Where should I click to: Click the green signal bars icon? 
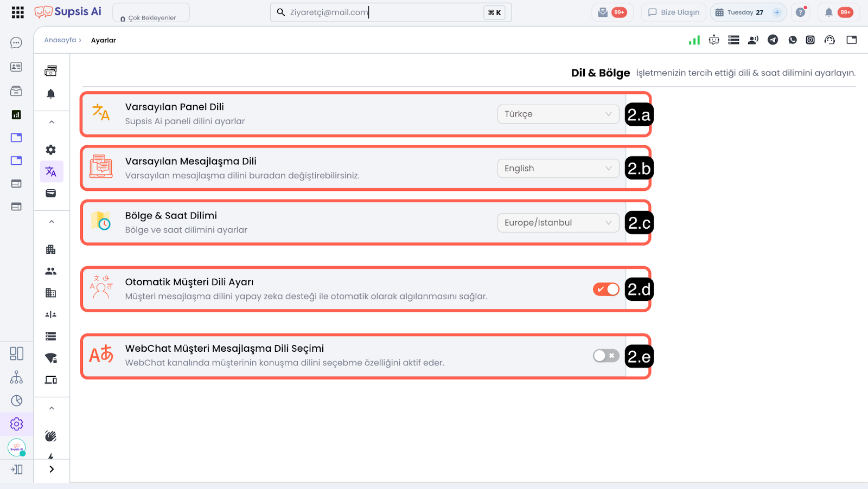(694, 40)
